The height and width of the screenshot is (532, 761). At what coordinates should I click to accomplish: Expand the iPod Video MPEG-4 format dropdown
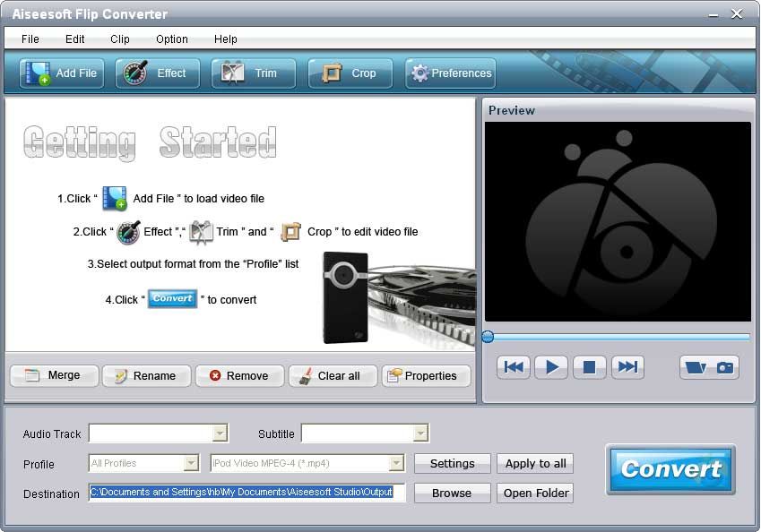(396, 463)
